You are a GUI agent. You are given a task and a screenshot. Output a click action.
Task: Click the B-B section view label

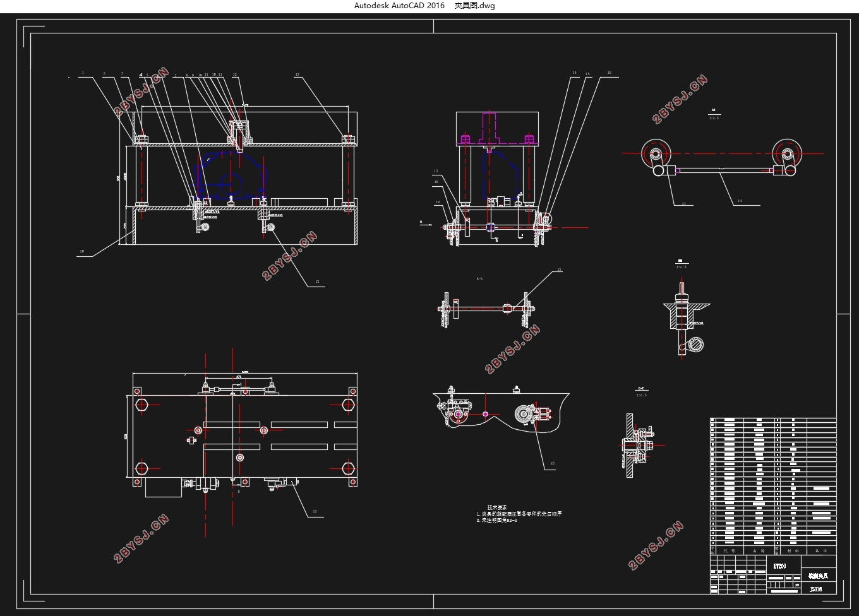pos(479,278)
